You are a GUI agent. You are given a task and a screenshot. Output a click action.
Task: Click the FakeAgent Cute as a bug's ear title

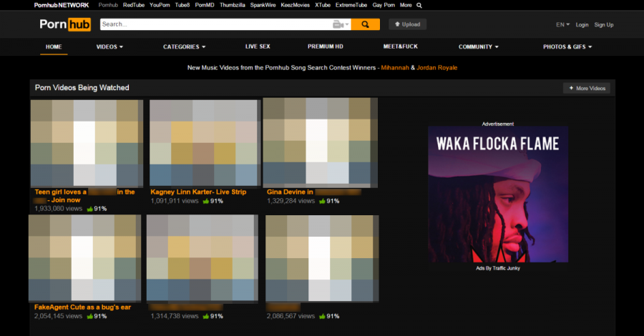pyautogui.click(x=82, y=307)
